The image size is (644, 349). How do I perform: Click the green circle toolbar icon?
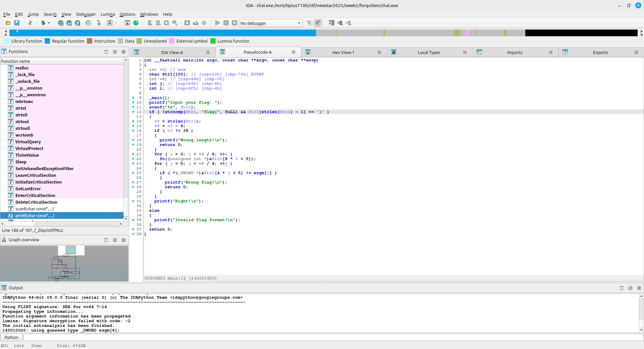coord(136,23)
